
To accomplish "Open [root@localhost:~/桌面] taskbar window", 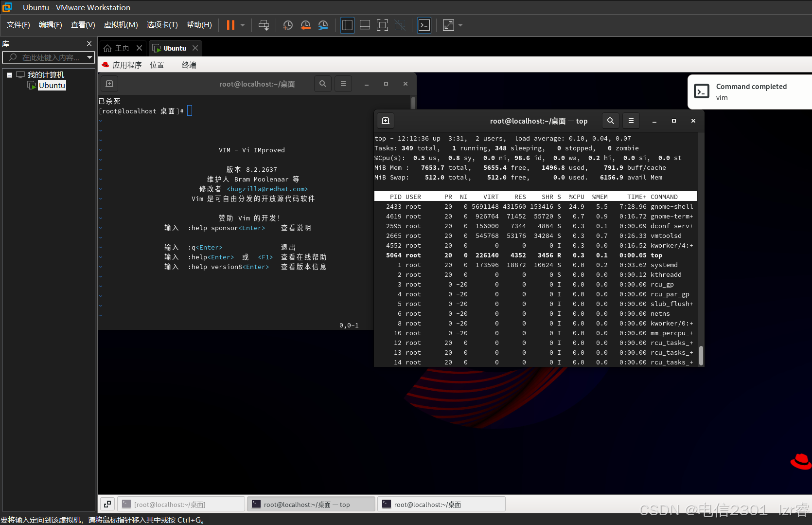I will click(x=181, y=504).
